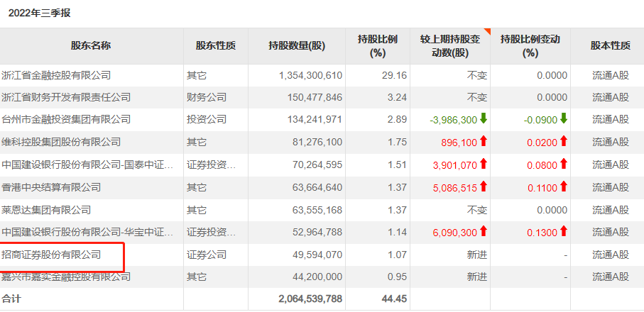
Task: Open shareholder 香港中央结算有限公司
Action: [51, 187]
